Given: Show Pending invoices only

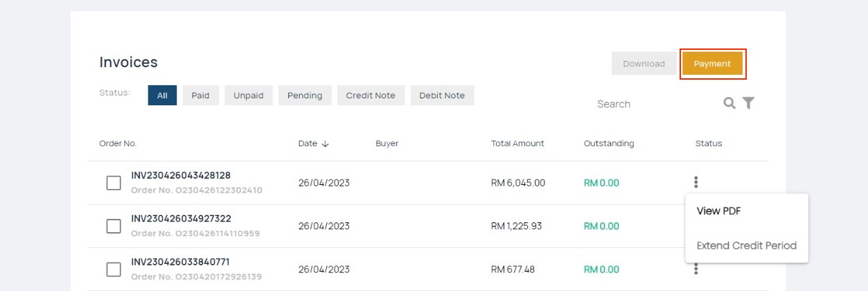Looking at the screenshot, I should (305, 96).
